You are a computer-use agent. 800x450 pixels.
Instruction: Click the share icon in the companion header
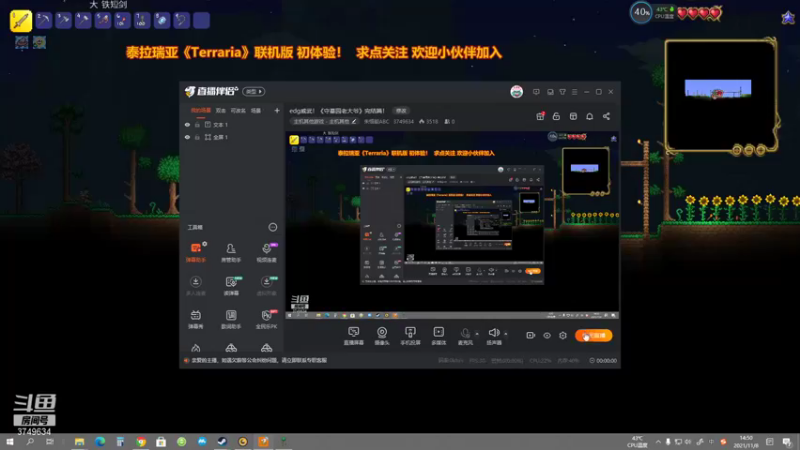(x=606, y=116)
